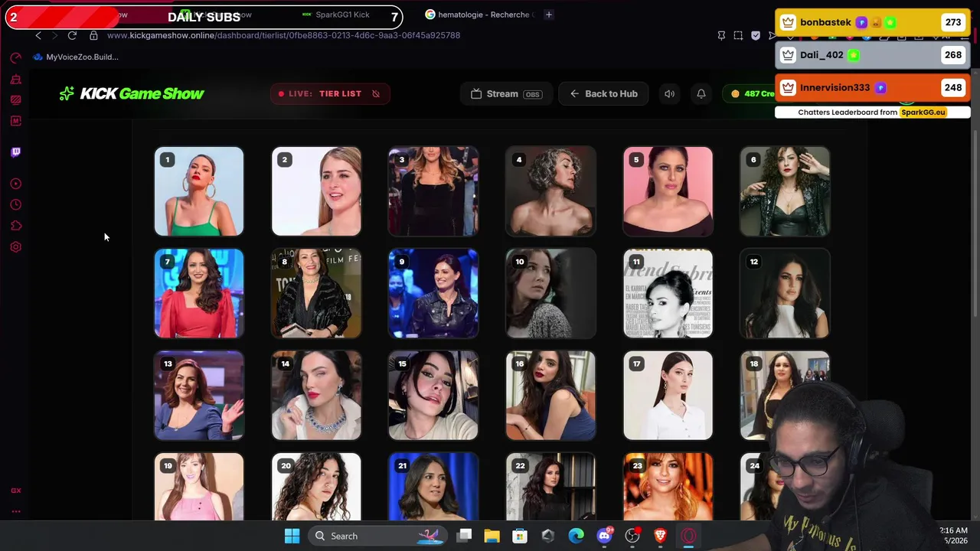Open sidebar player circle icon
The height and width of the screenshot is (551, 980).
[x=15, y=184]
